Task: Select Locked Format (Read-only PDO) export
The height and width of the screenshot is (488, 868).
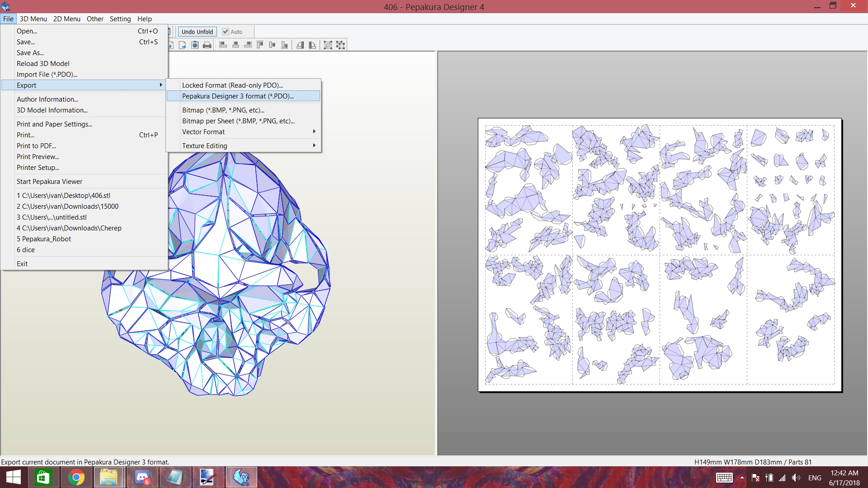Action: click(244, 85)
